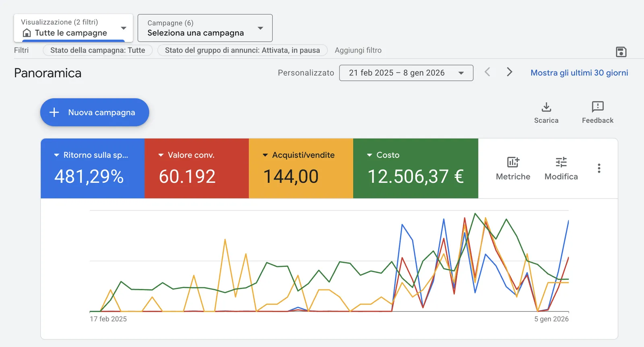
Task: Click the 12.506,37 € cost value
Action: tap(415, 176)
